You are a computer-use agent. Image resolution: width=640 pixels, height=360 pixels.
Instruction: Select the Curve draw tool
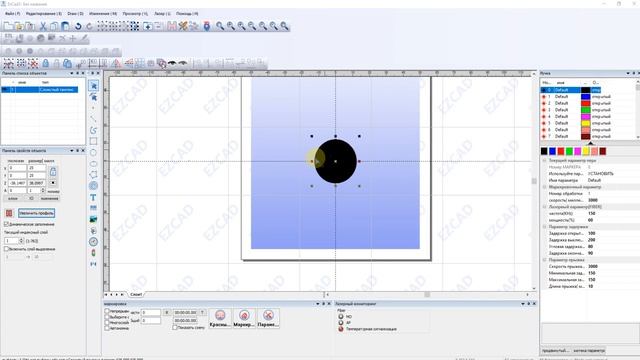tap(93, 130)
